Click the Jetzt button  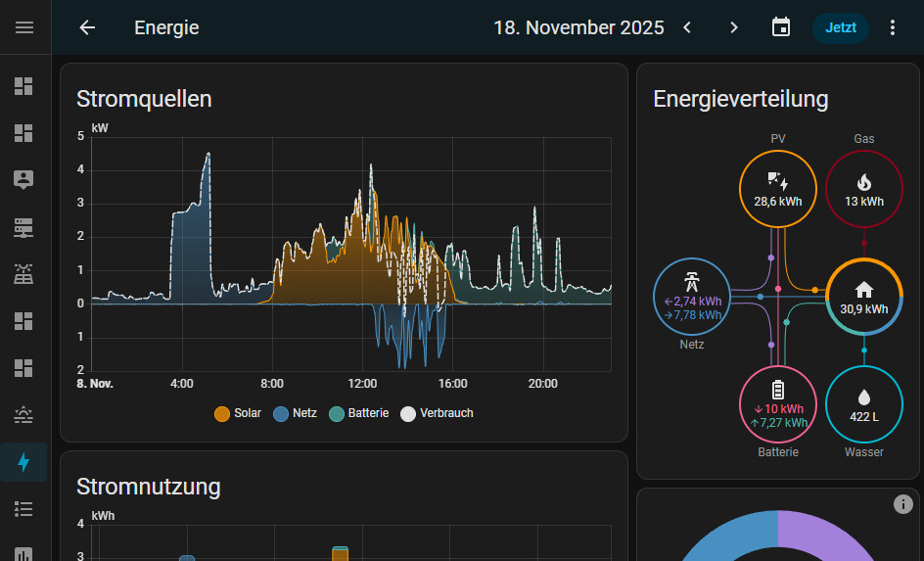click(840, 27)
